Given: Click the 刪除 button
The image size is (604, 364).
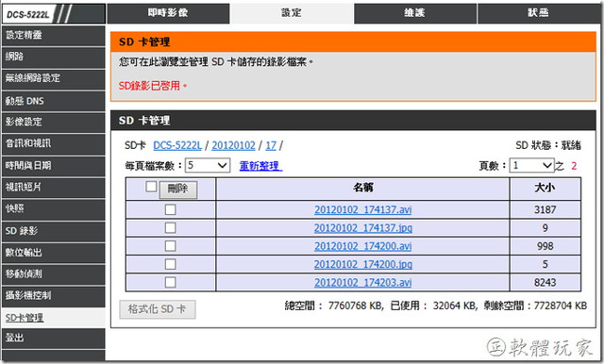Looking at the screenshot, I should pos(178,190).
